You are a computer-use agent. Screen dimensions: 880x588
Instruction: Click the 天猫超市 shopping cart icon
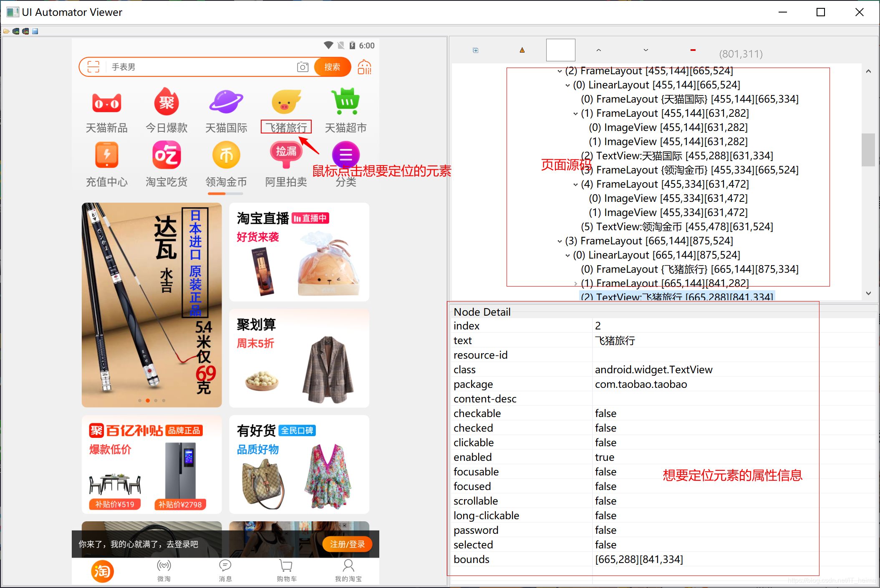(x=346, y=101)
